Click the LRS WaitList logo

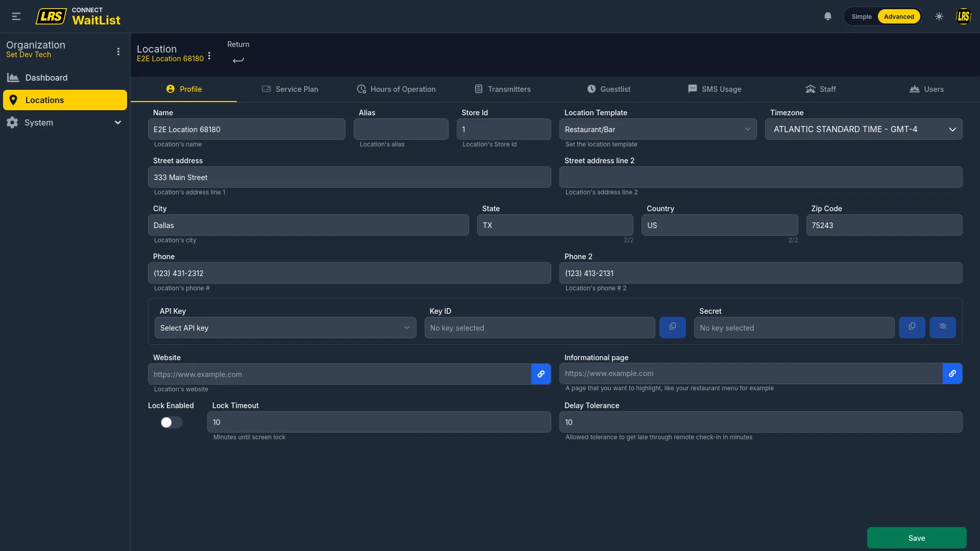pos(78,16)
